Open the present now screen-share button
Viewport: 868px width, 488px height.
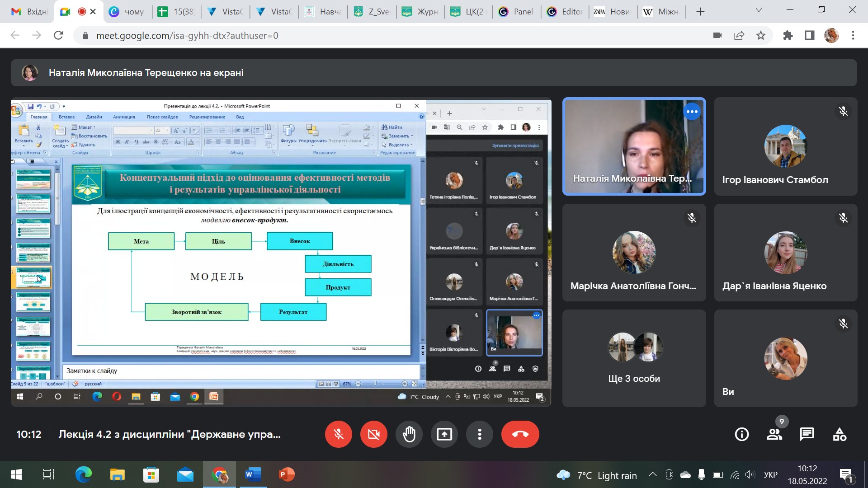click(x=444, y=434)
